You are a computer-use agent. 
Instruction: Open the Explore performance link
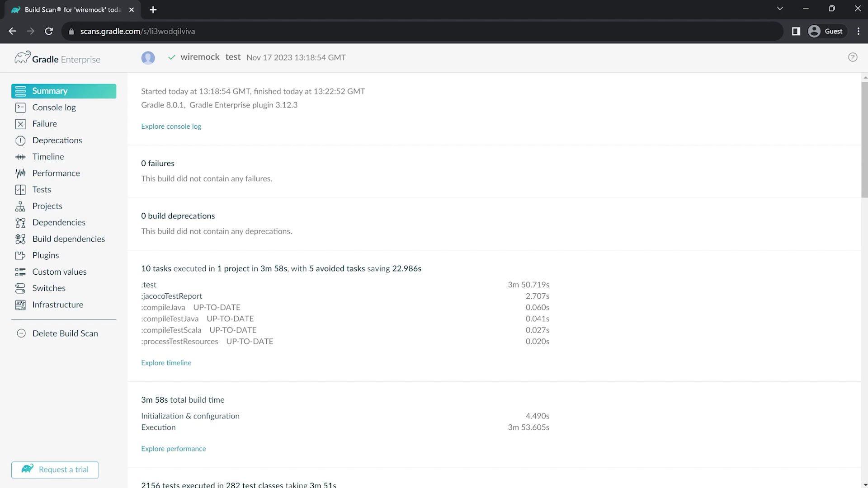coord(173,449)
